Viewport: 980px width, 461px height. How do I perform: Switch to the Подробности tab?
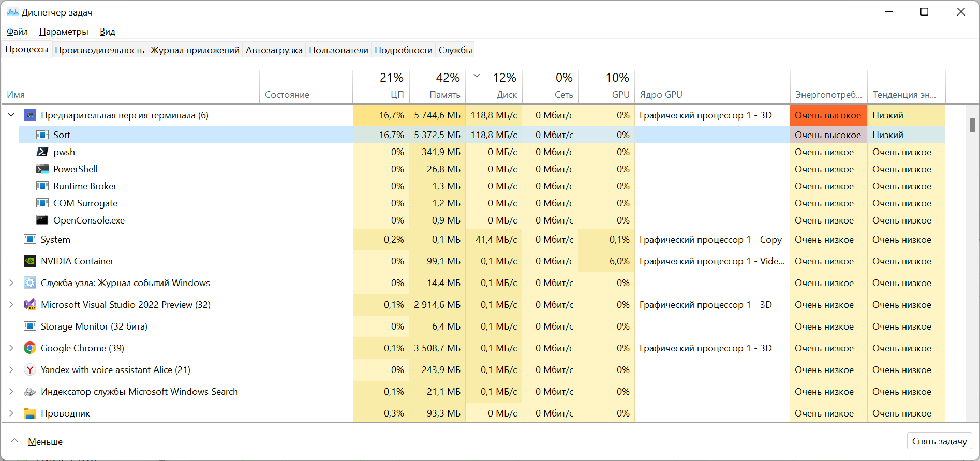coord(404,50)
